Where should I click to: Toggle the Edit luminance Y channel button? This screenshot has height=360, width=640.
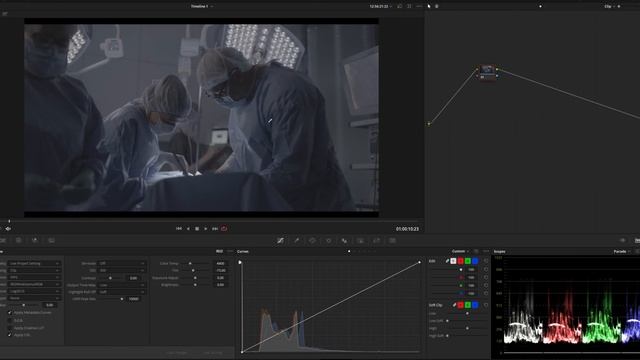tap(453, 261)
